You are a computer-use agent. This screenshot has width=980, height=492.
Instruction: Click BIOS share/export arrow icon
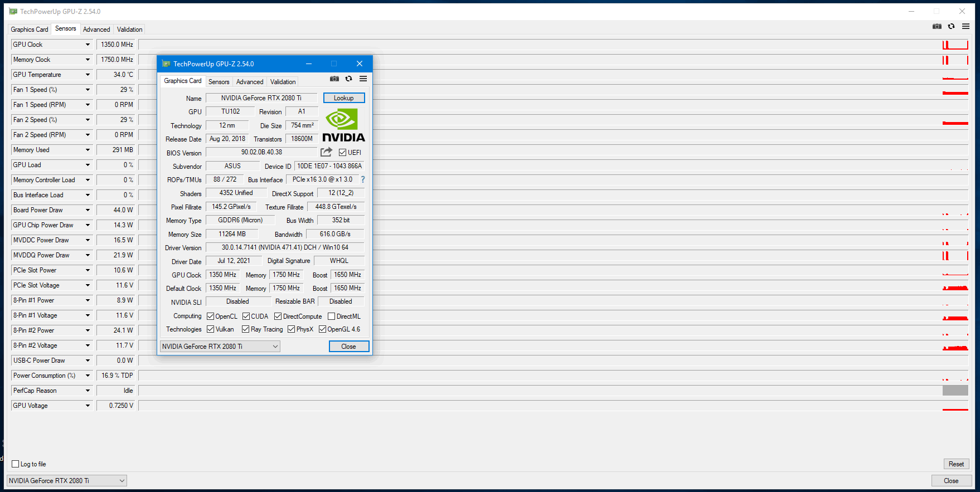pyautogui.click(x=327, y=152)
